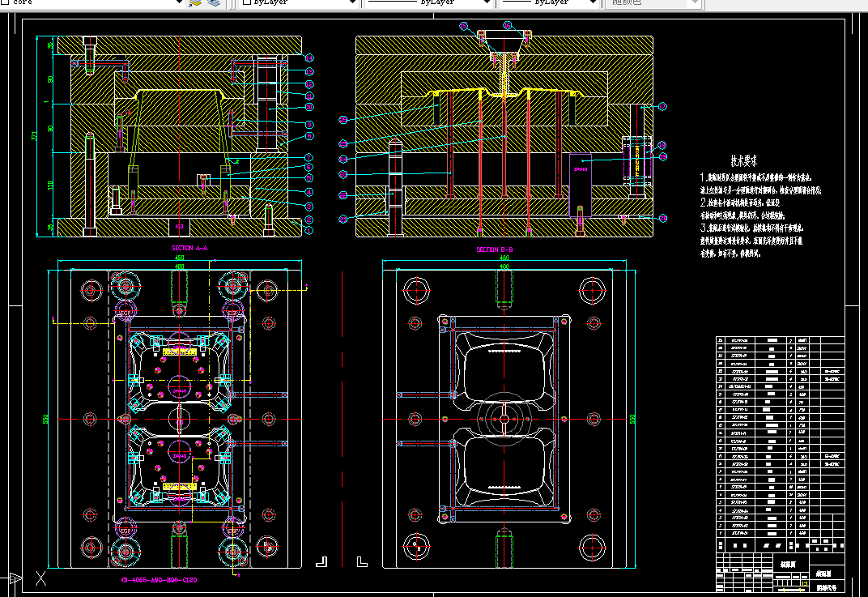
Task: Pick part balloon number 19
Action: point(662,156)
